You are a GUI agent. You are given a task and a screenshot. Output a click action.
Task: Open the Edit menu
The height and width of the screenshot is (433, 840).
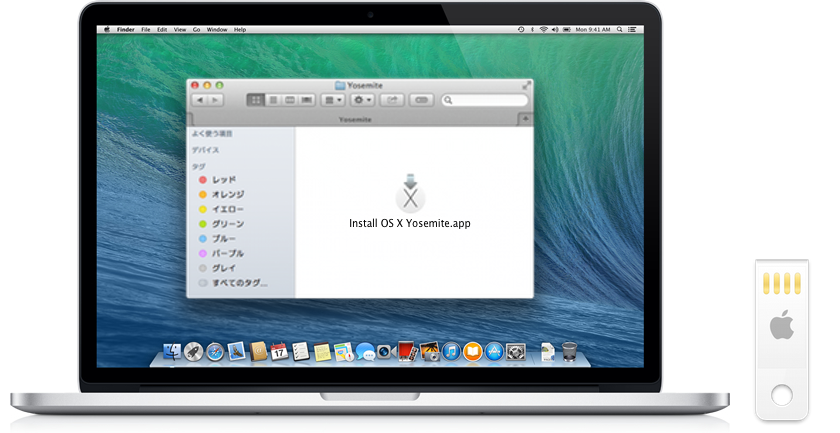pos(162,30)
